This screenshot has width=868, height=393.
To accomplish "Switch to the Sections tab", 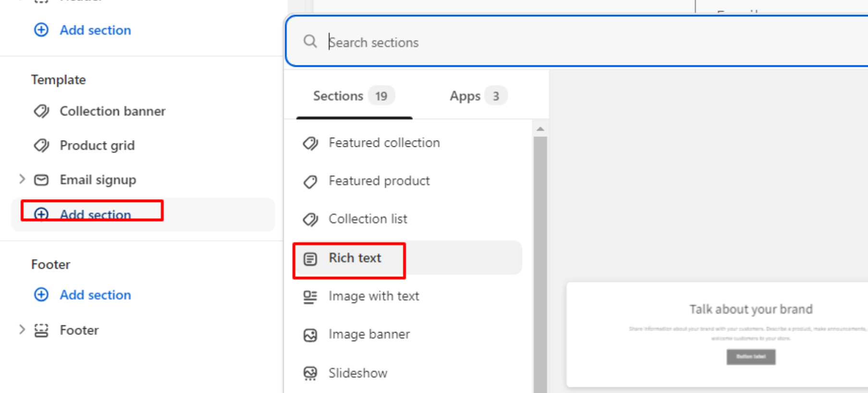I will pos(354,96).
